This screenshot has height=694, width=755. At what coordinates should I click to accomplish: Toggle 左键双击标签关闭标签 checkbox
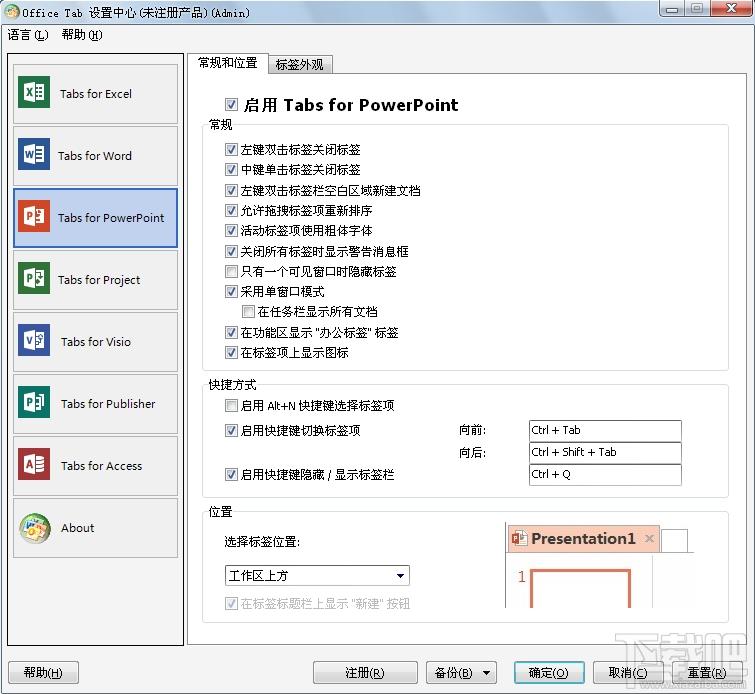tap(231, 150)
